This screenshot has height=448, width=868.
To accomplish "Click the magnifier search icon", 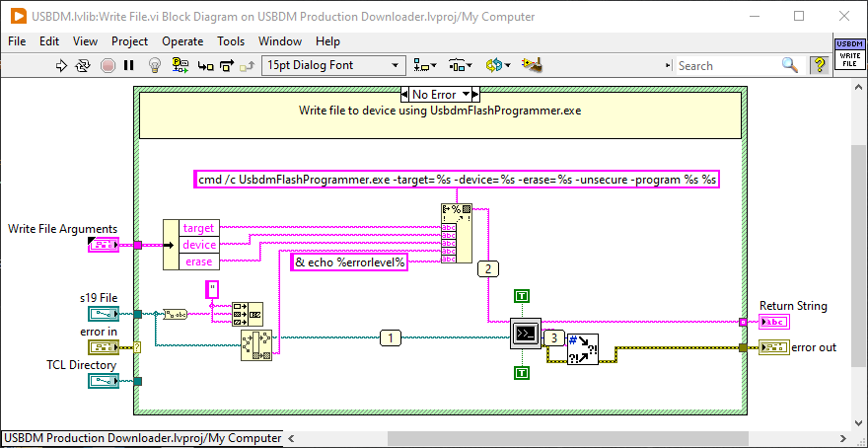I will pos(790,65).
